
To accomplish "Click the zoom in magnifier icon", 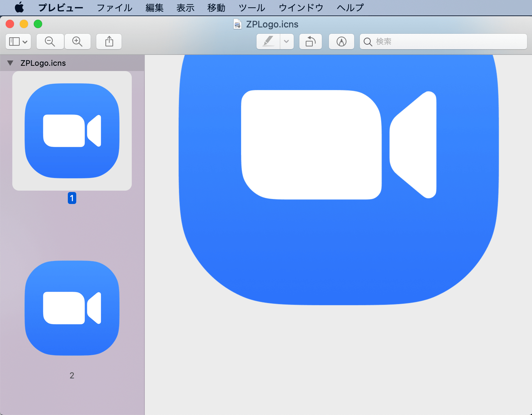I will click(x=77, y=41).
